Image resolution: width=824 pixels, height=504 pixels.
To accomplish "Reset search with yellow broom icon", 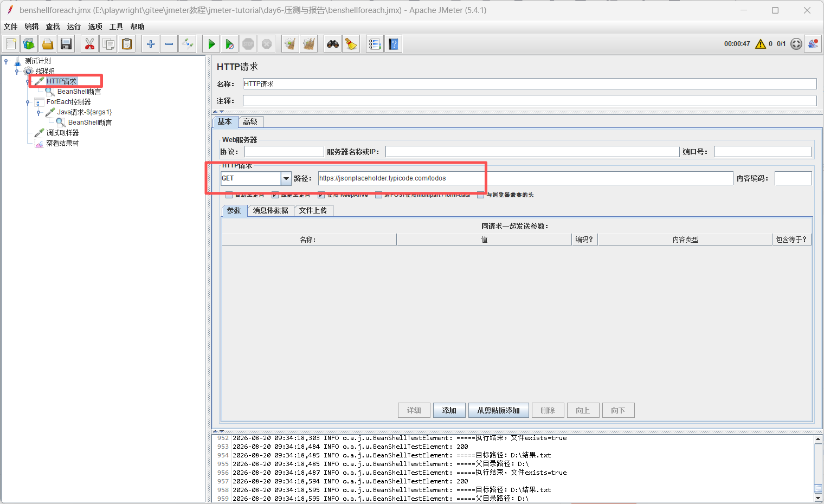I will point(351,44).
